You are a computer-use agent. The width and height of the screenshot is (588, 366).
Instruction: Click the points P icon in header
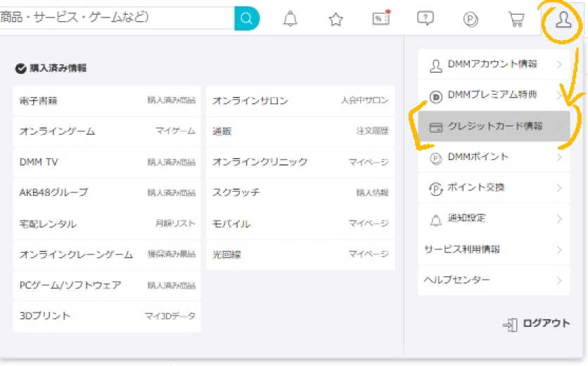click(x=471, y=19)
